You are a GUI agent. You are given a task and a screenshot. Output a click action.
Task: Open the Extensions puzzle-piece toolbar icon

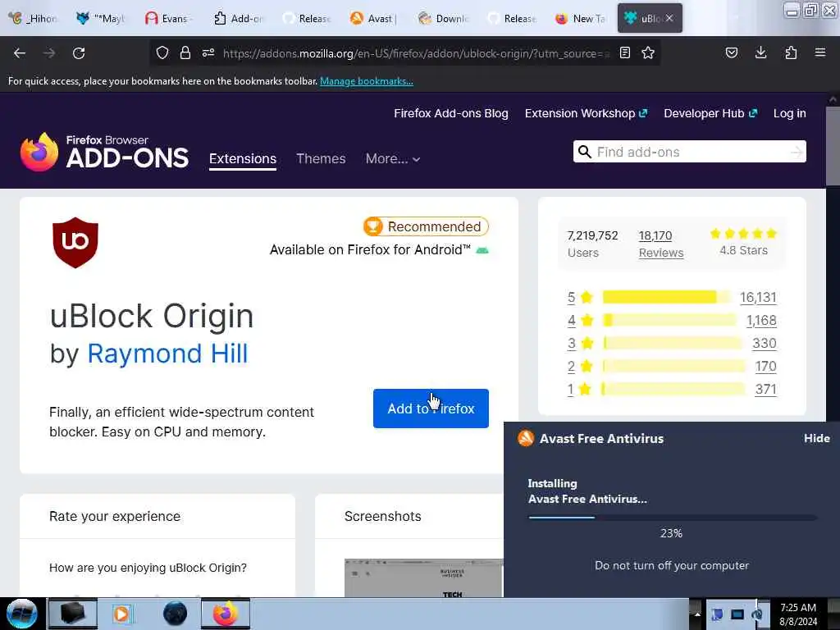click(x=791, y=52)
